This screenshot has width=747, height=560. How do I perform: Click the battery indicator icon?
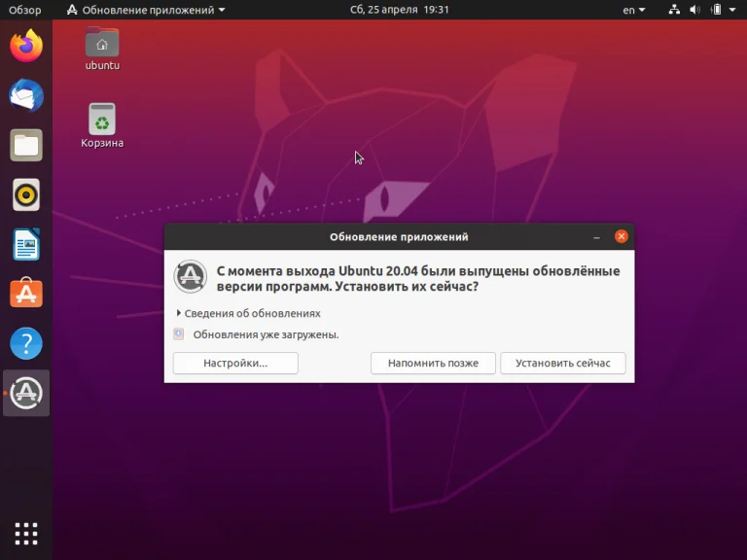point(716,10)
